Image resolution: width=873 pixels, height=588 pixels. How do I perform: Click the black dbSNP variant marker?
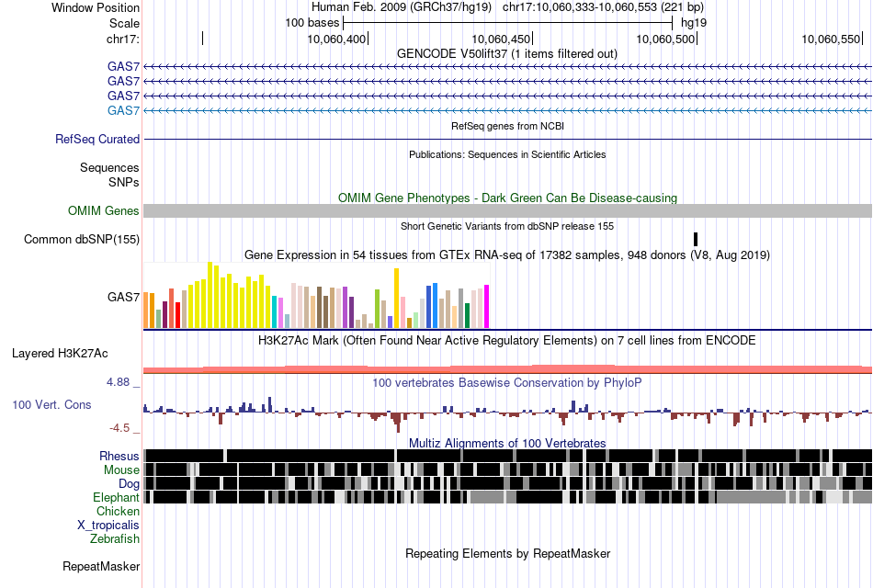(696, 239)
